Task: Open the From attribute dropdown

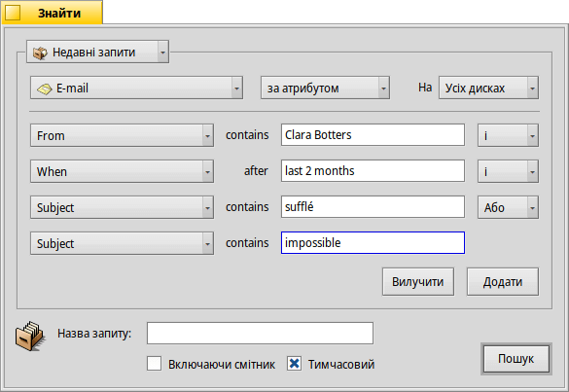Action: (122, 135)
